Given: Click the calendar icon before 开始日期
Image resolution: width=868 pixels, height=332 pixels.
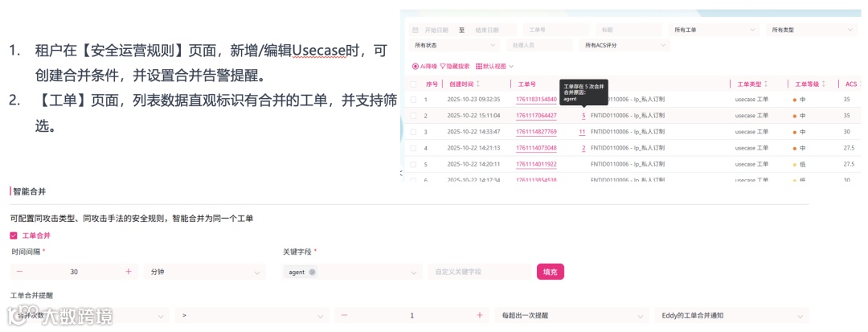Looking at the screenshot, I should [x=416, y=30].
